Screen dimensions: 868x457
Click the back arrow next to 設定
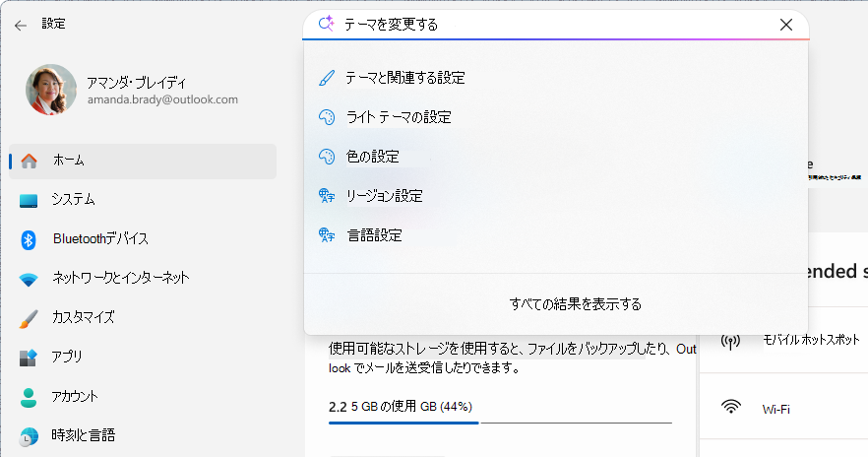point(21,26)
